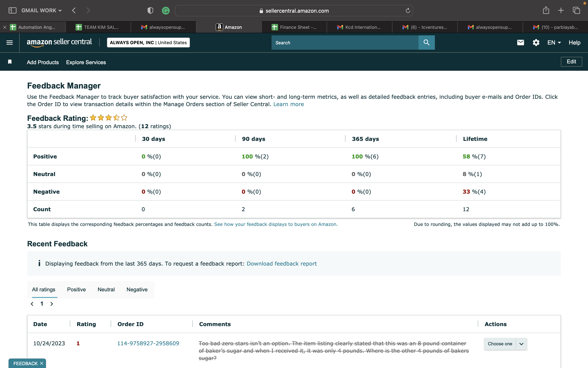Click the search magnifier button

pyautogui.click(x=427, y=43)
